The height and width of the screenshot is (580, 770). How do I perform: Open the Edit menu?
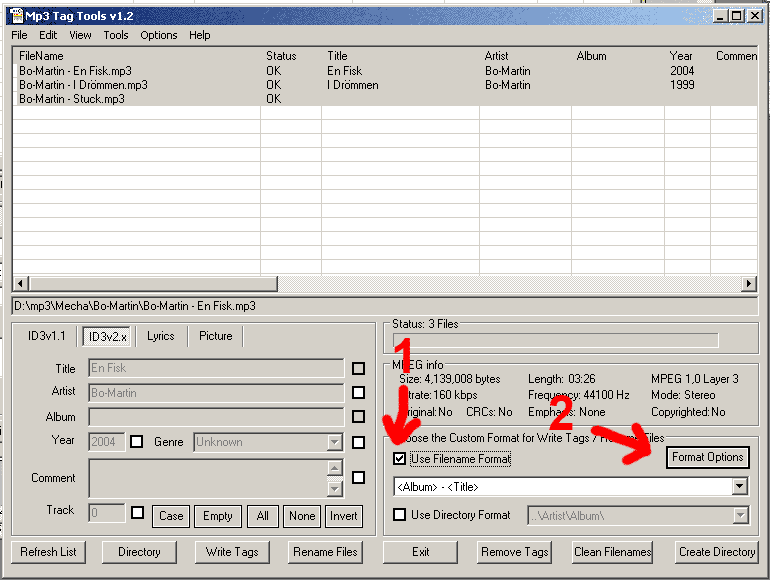48,35
